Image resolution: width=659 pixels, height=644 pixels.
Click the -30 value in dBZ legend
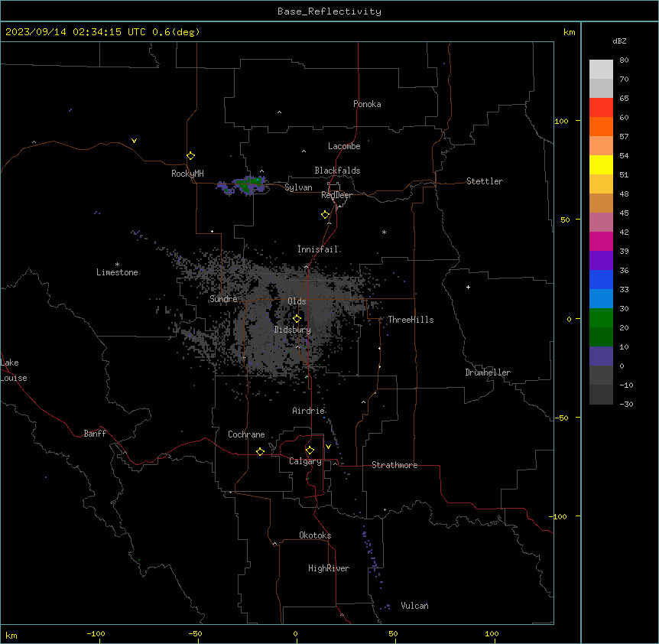626,404
